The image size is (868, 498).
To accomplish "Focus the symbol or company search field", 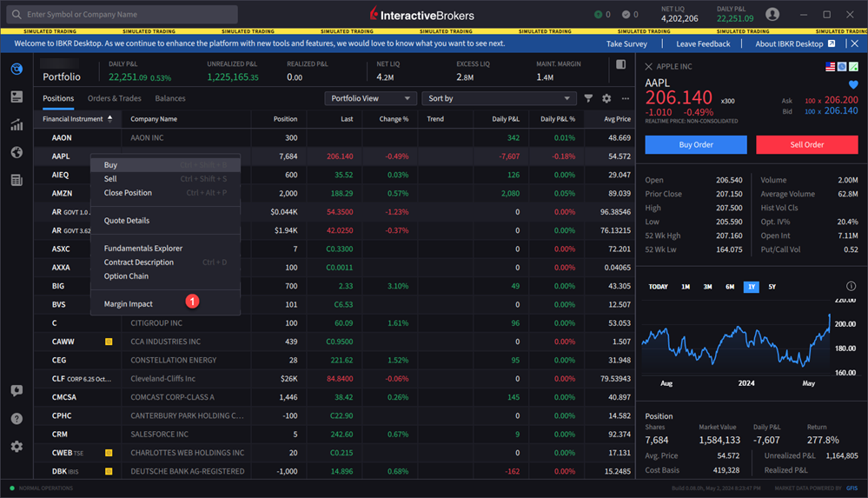I will tap(123, 15).
